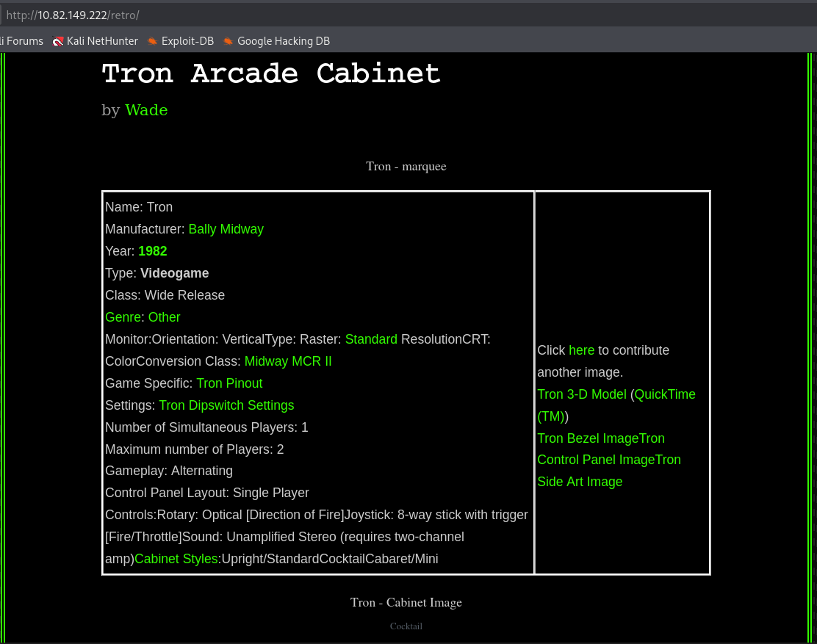Click the Standard resolution link

(x=371, y=339)
